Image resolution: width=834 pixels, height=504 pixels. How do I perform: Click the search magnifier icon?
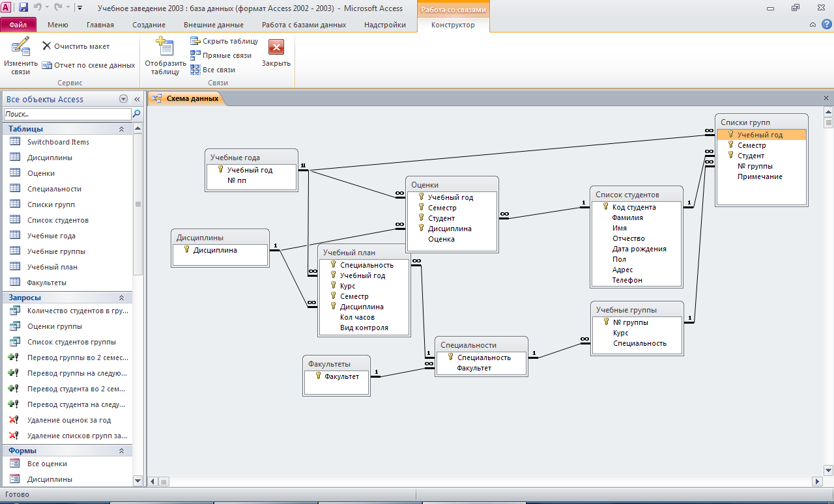[137, 114]
